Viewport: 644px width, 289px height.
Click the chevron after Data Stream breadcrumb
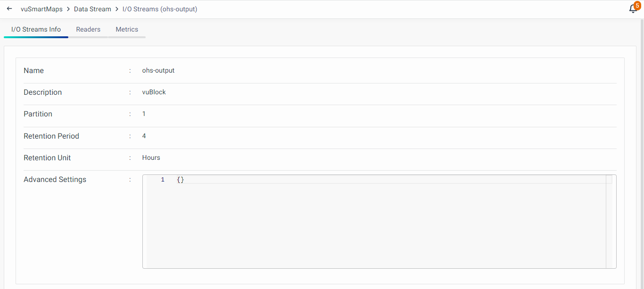click(x=117, y=9)
